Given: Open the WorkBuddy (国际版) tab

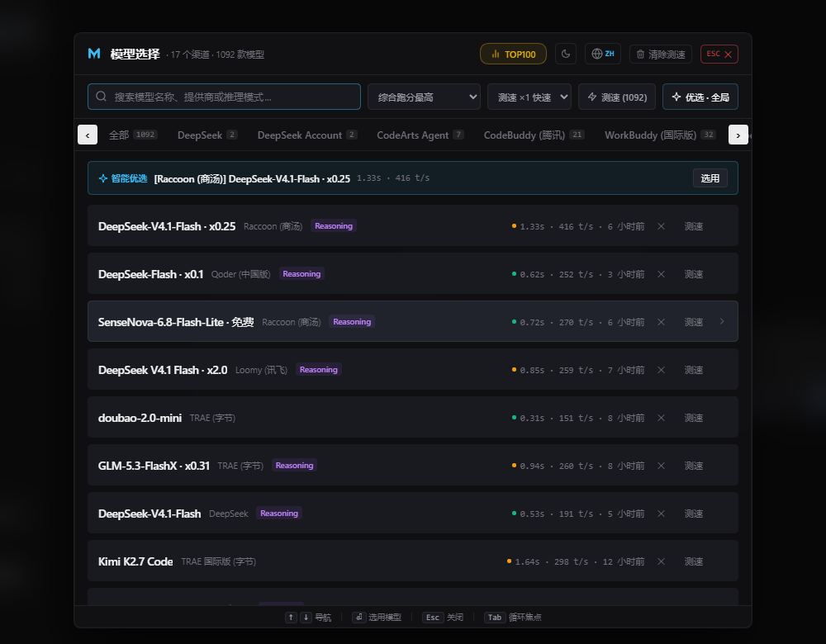Looking at the screenshot, I should point(660,135).
